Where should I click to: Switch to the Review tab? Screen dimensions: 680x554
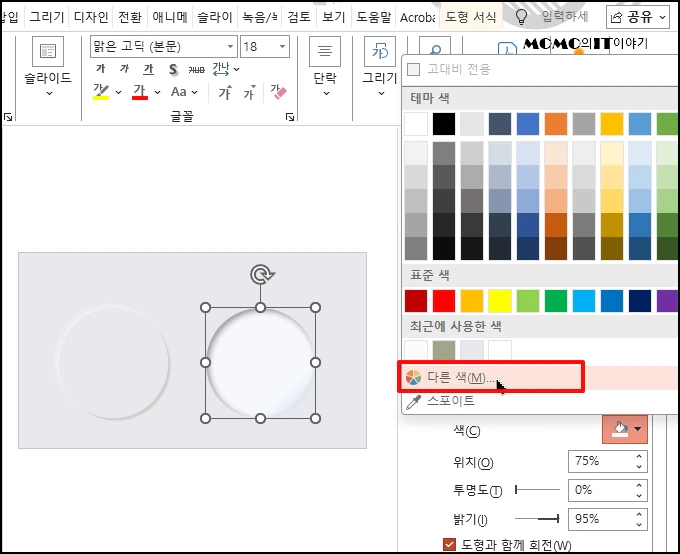(299, 17)
